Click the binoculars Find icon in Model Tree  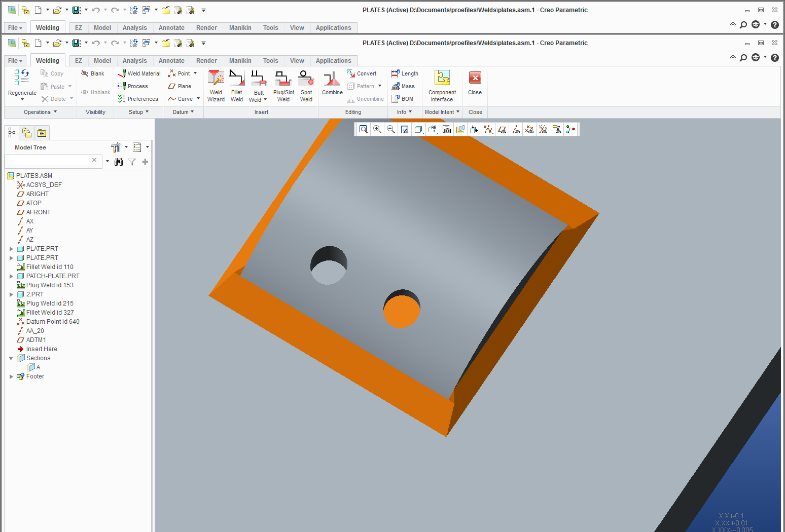[119, 162]
